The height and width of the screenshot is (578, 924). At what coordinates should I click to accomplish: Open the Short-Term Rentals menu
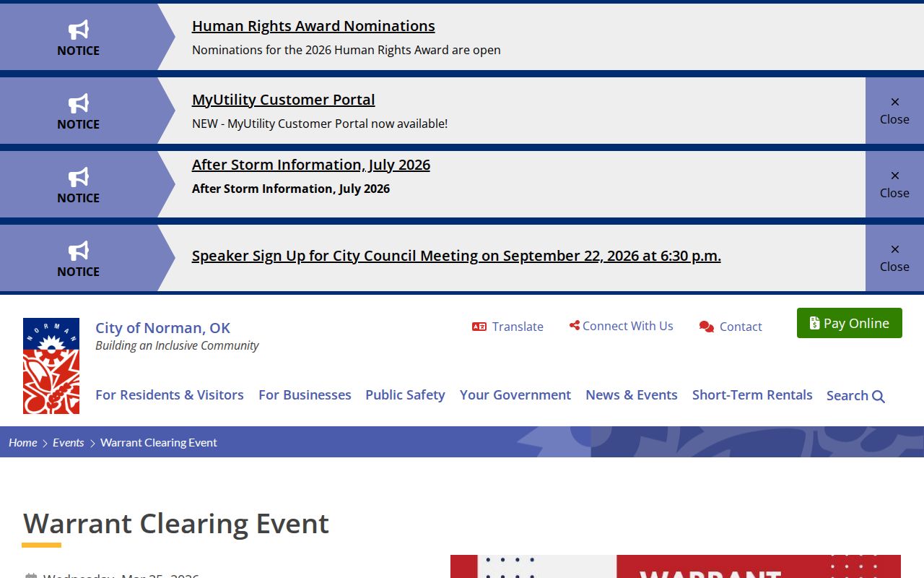pyautogui.click(x=752, y=395)
